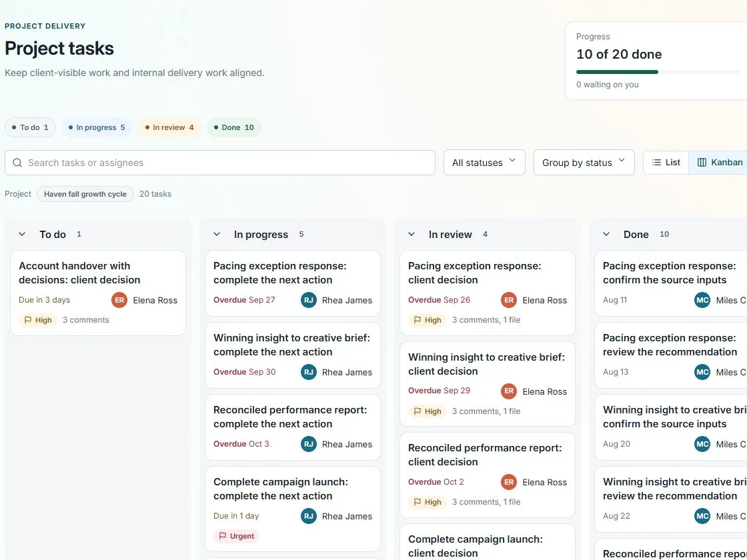
Task: Click the List view icon
Action: (656, 163)
